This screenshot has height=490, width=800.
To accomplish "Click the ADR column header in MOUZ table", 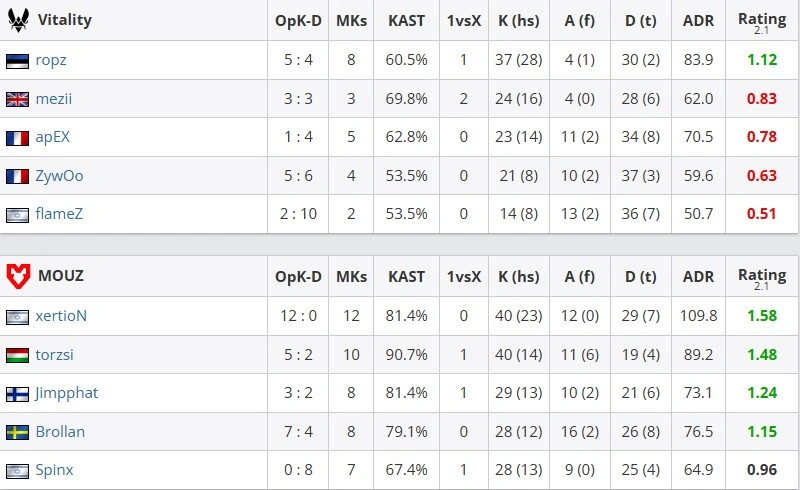I will [698, 276].
